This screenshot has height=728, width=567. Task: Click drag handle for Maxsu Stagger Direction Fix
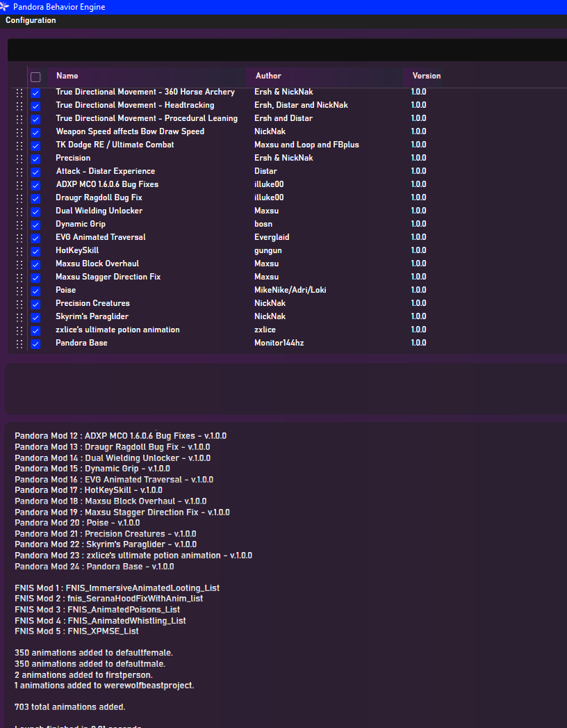(x=19, y=277)
